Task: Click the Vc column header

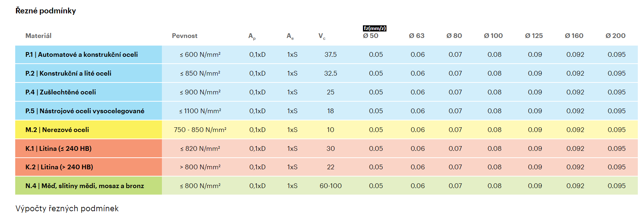Action: 322,36
